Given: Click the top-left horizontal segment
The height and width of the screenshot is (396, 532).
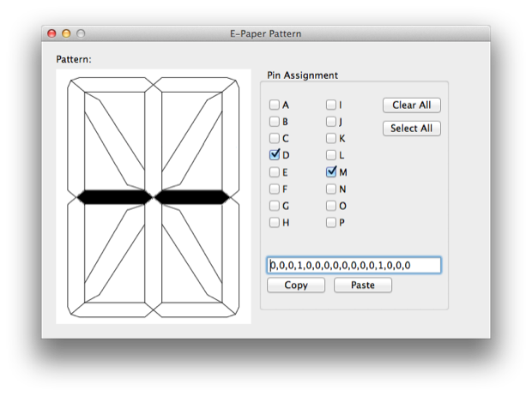Looking at the screenshot, I should pyautogui.click(x=111, y=85).
